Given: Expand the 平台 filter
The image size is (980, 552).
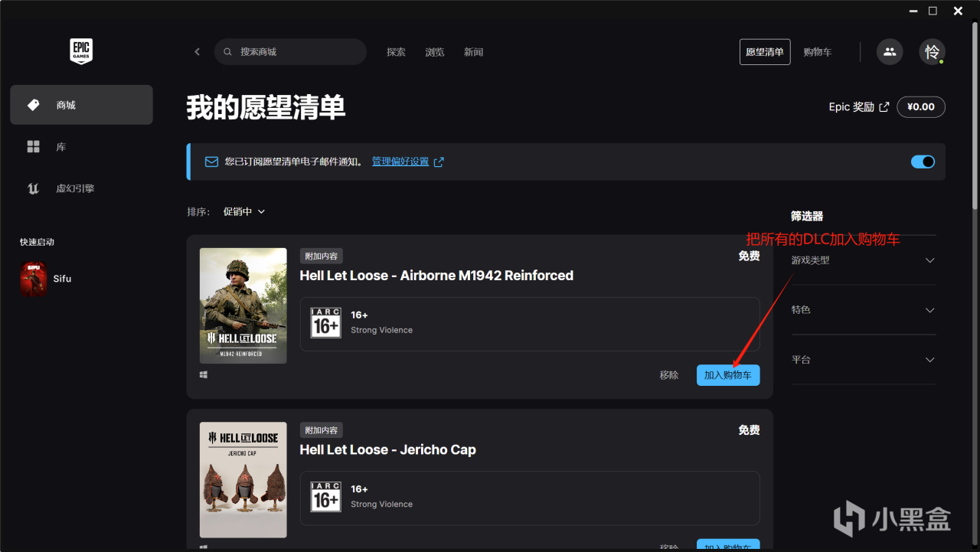Looking at the screenshot, I should pyautogui.click(x=864, y=360).
